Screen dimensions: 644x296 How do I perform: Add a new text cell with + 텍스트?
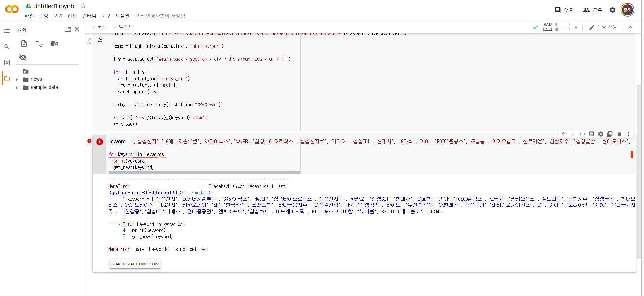[123, 27]
